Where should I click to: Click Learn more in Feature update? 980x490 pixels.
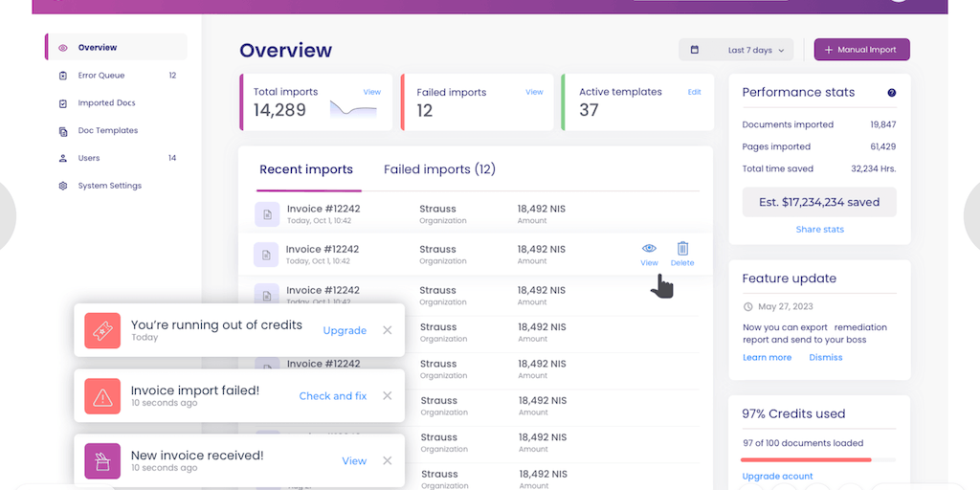tap(767, 358)
